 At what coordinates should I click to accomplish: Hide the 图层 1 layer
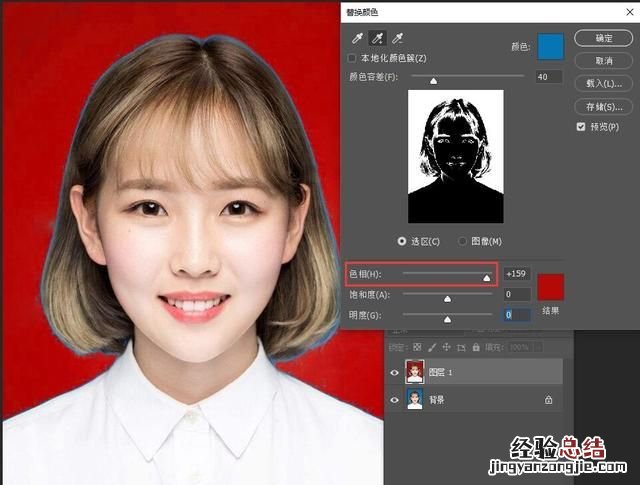pos(394,373)
